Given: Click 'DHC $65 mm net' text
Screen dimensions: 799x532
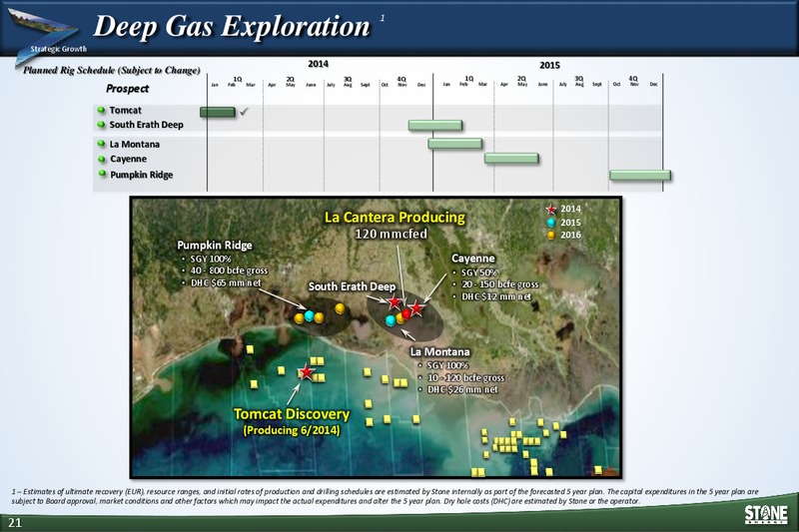Looking at the screenshot, I should click(x=226, y=282).
